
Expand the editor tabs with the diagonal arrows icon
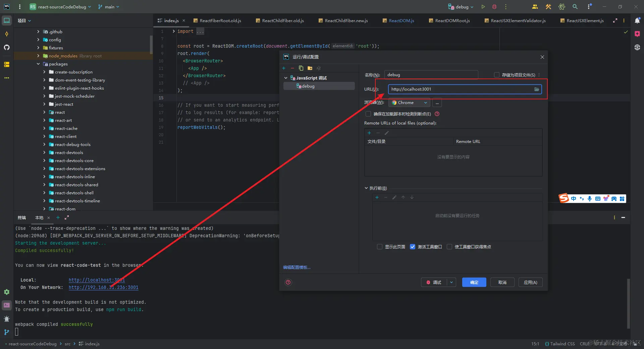[615, 20]
